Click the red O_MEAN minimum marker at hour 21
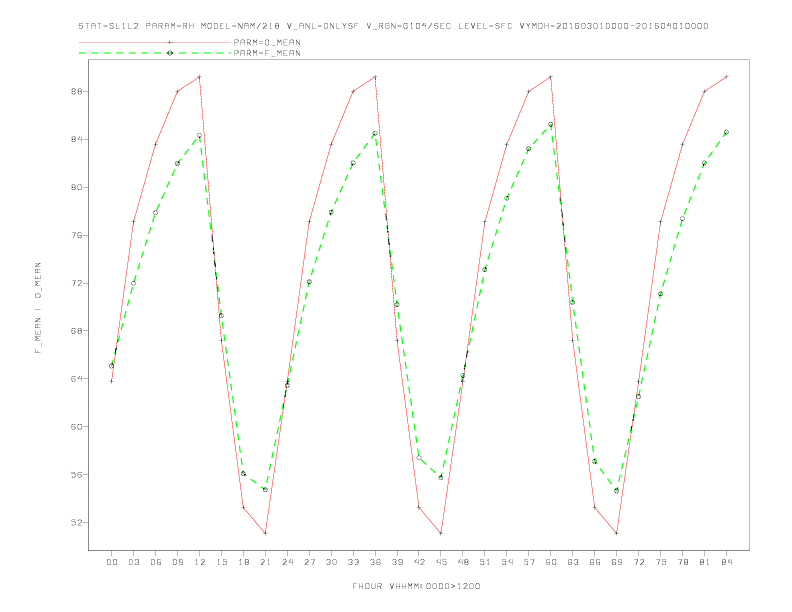 click(x=265, y=533)
